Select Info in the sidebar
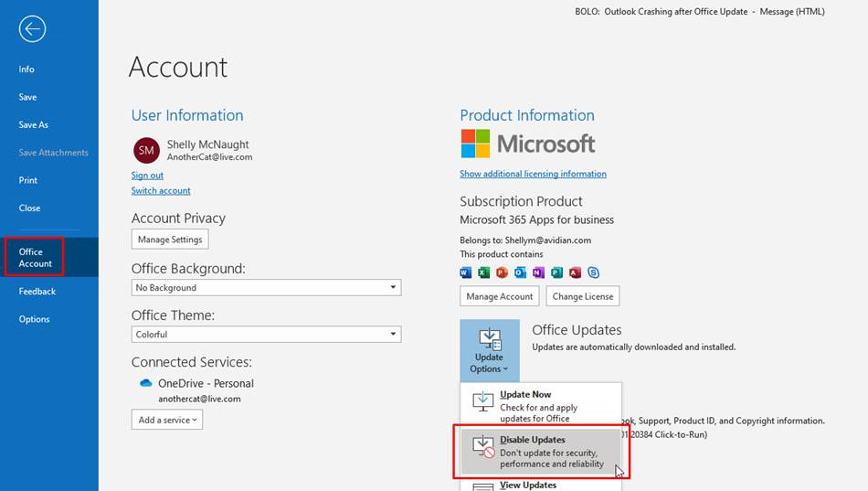The image size is (868, 491). pos(26,69)
